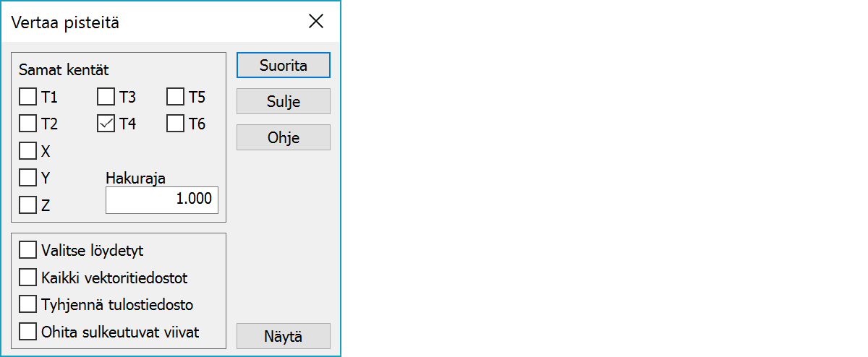Enable the X coordinate checkbox
Image resolution: width=868 pixels, height=357 pixels.
(28, 151)
